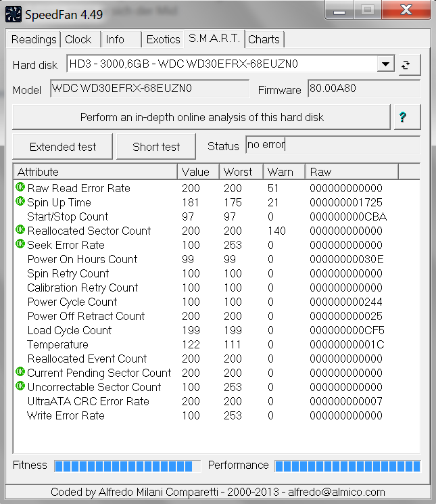
Task: Click the Model field WDC WD30EFRX-68EUZN0
Action: coord(149,89)
